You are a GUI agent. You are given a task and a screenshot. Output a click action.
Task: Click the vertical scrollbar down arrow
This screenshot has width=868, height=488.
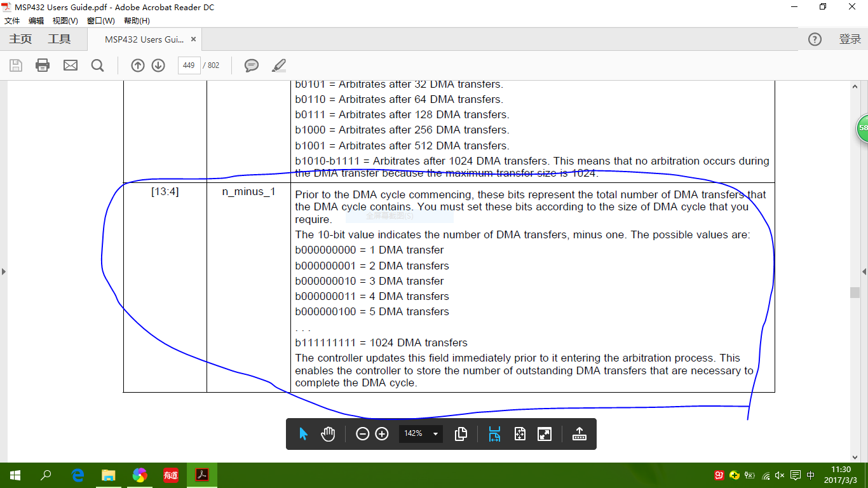pos(855,457)
